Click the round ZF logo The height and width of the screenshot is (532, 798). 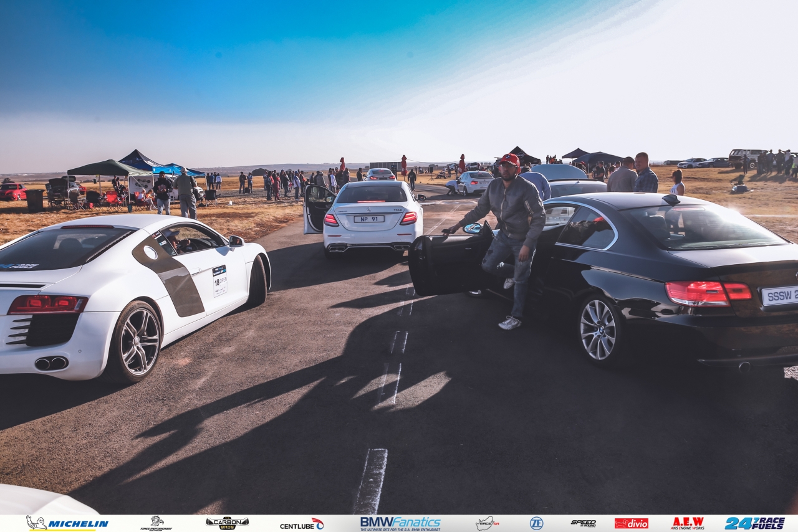pos(536,523)
